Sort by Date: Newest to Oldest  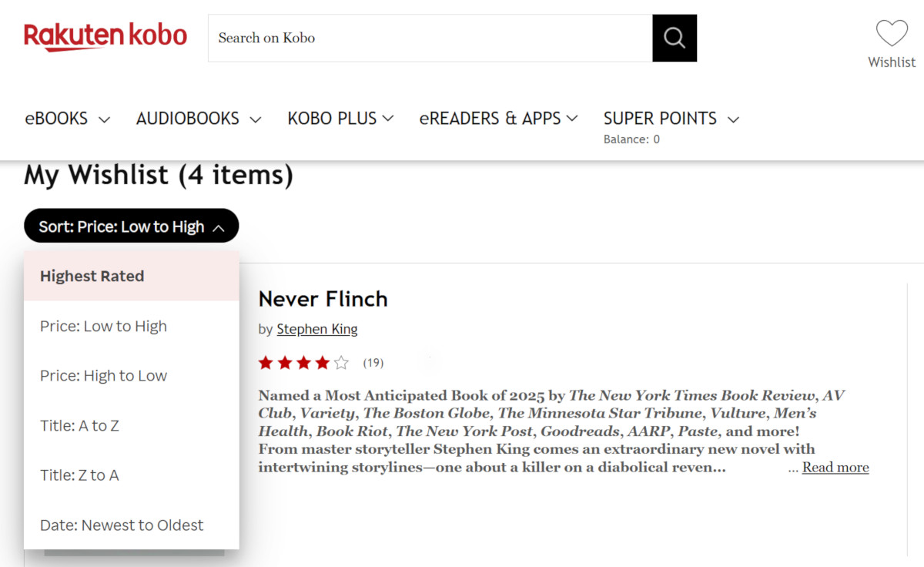click(132, 525)
